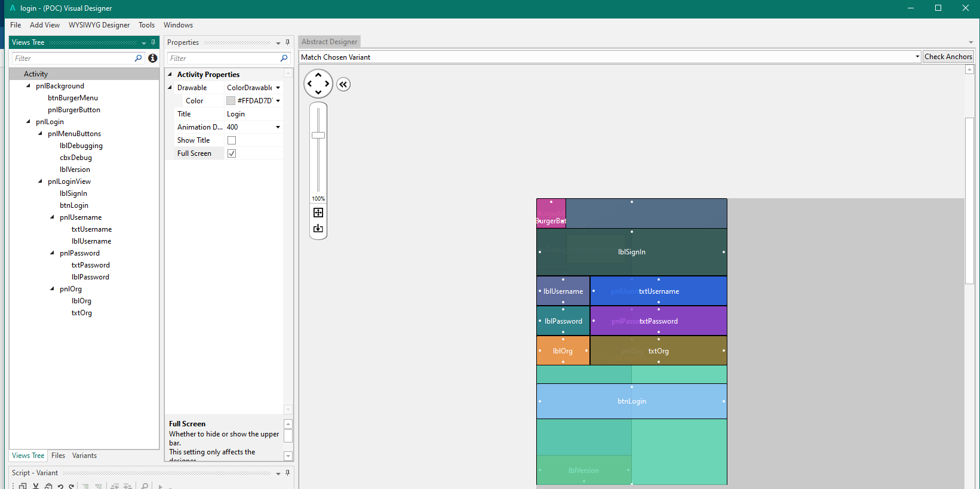Click the Title value field showing Login
This screenshot has height=489, width=980.
[253, 114]
